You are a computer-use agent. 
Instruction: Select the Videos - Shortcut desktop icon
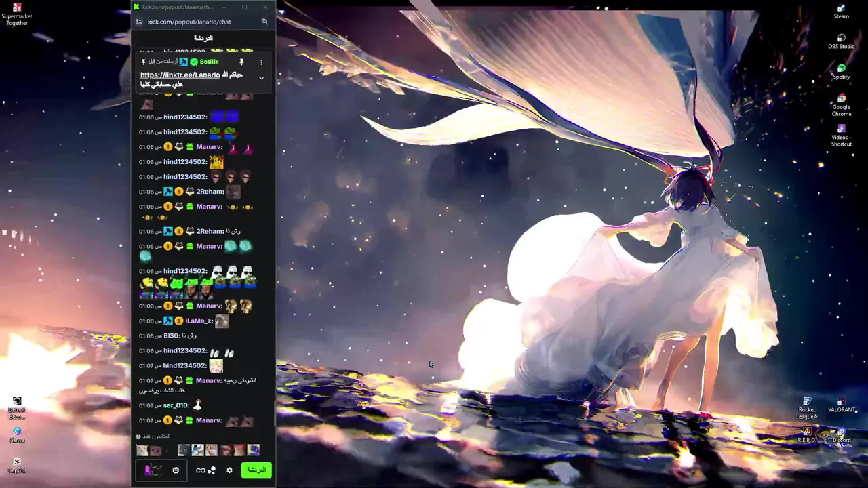coord(841,136)
